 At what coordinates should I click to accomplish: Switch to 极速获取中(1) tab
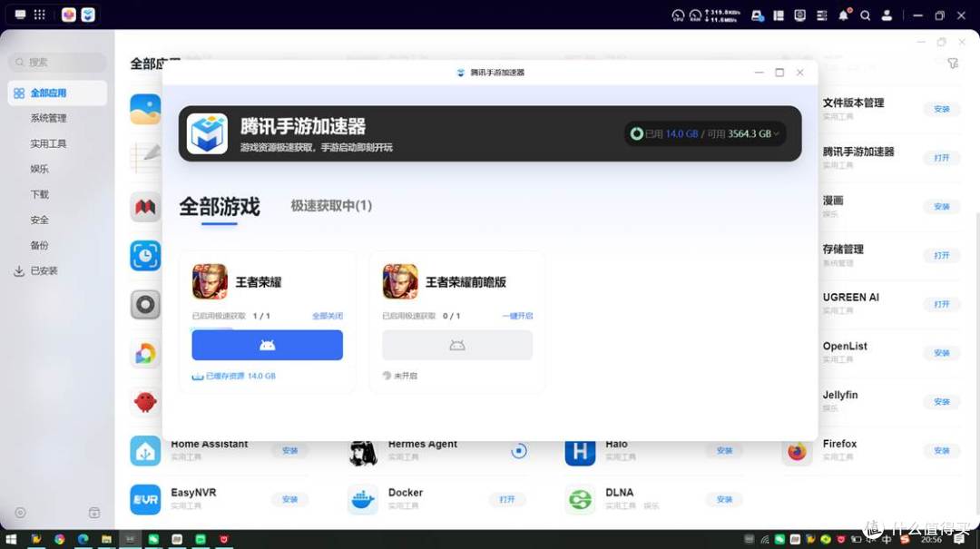tap(331, 206)
